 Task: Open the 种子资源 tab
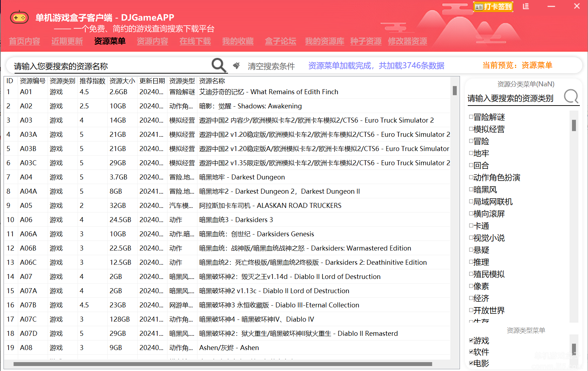[366, 41]
